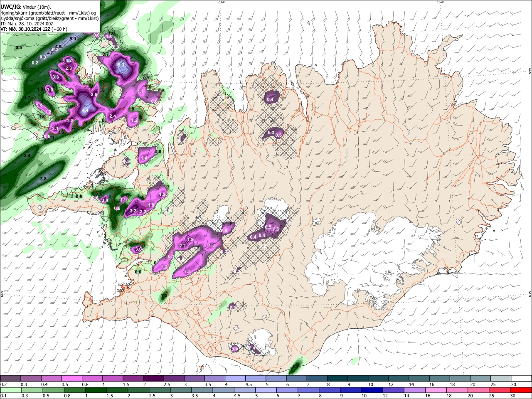Click the crimson 25–30 swatch in lower legend
532x399 pixels.
point(500,390)
